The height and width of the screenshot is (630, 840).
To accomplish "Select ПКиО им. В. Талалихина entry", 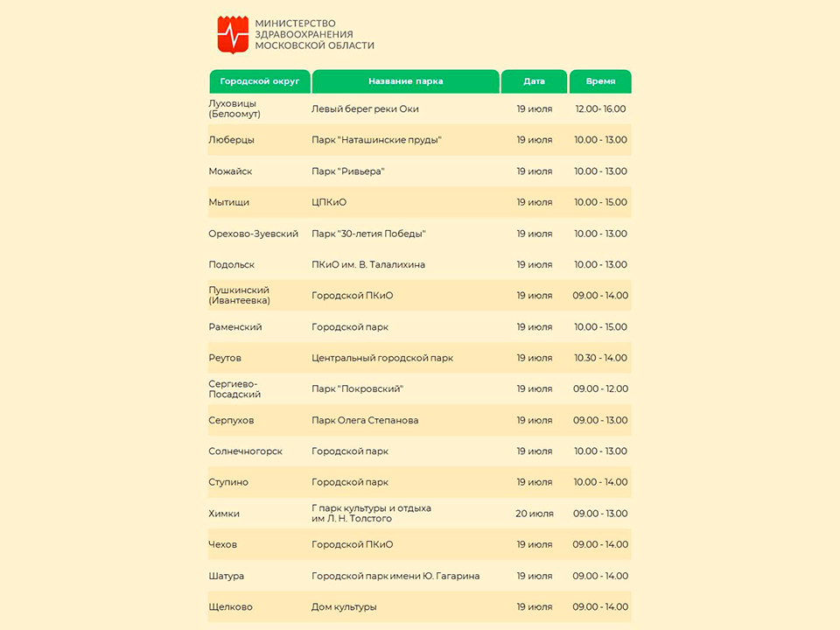I will tap(368, 264).
